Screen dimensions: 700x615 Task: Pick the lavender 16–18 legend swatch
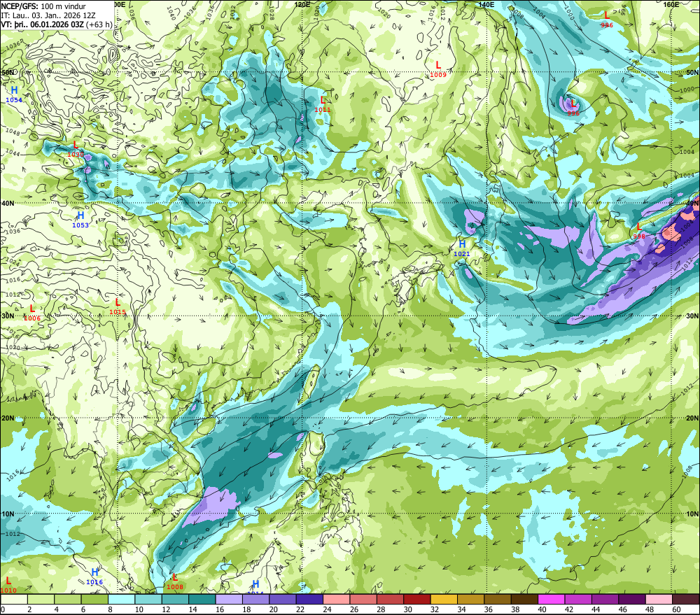[229, 599]
